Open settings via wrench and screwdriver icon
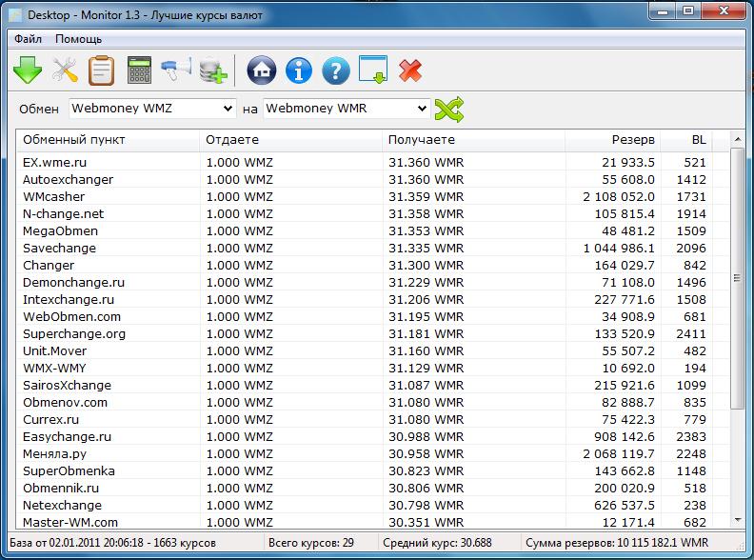The image size is (754, 560). point(65,70)
